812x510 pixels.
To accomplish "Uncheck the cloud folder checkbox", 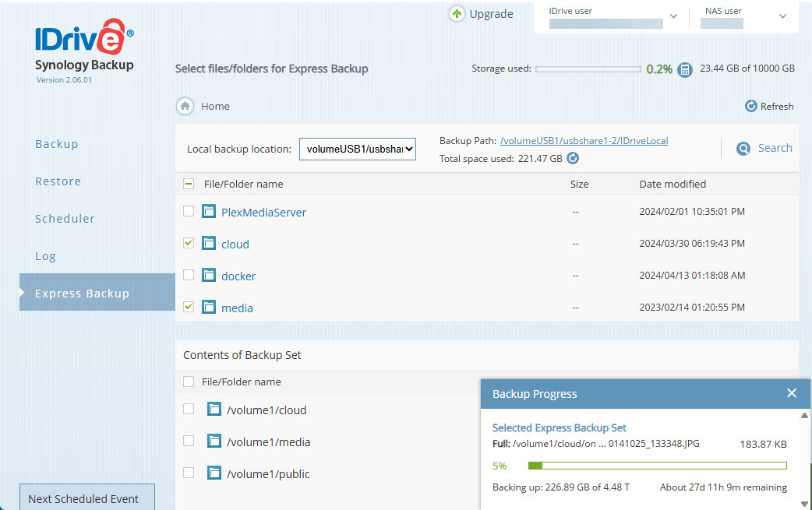I will [189, 243].
